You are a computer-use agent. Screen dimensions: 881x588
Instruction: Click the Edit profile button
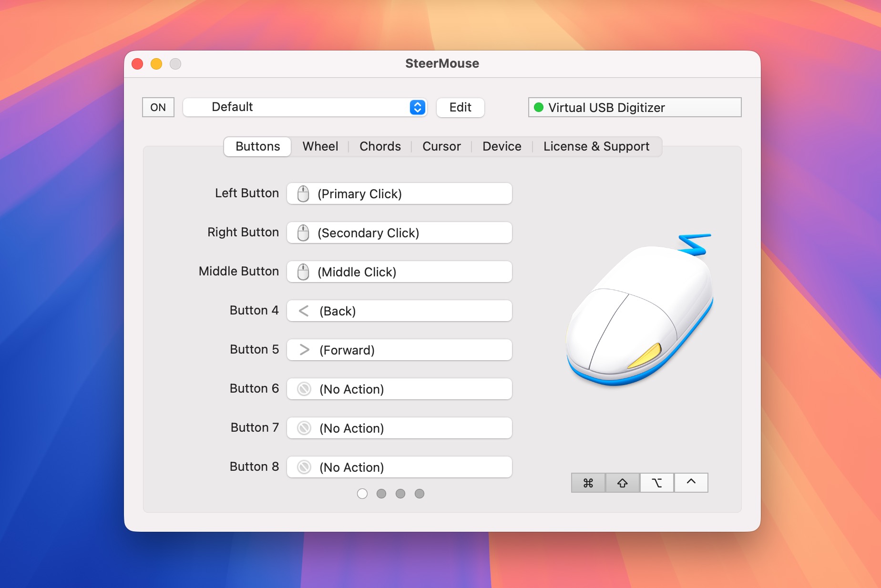461,107
